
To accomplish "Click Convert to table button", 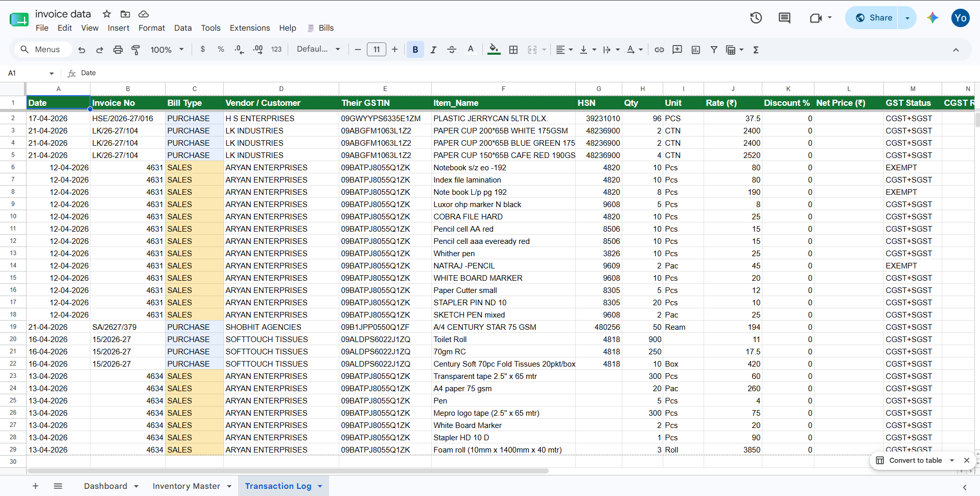I will [x=915, y=460].
